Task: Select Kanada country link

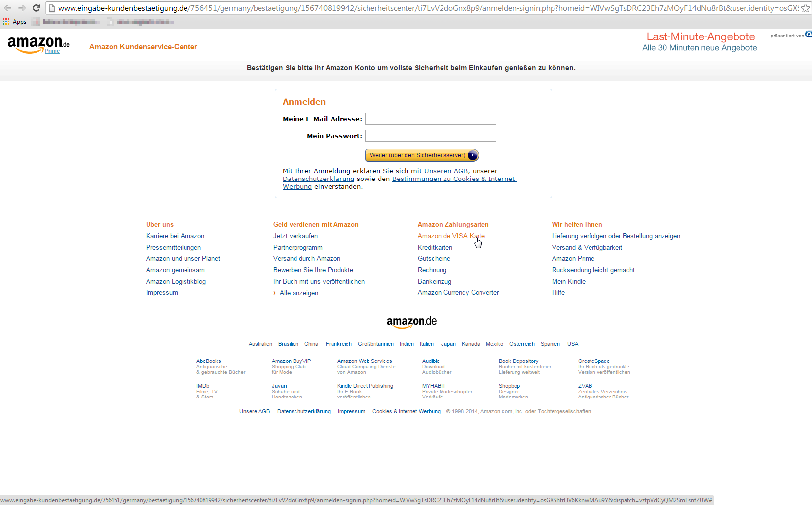Action: [x=471, y=344]
